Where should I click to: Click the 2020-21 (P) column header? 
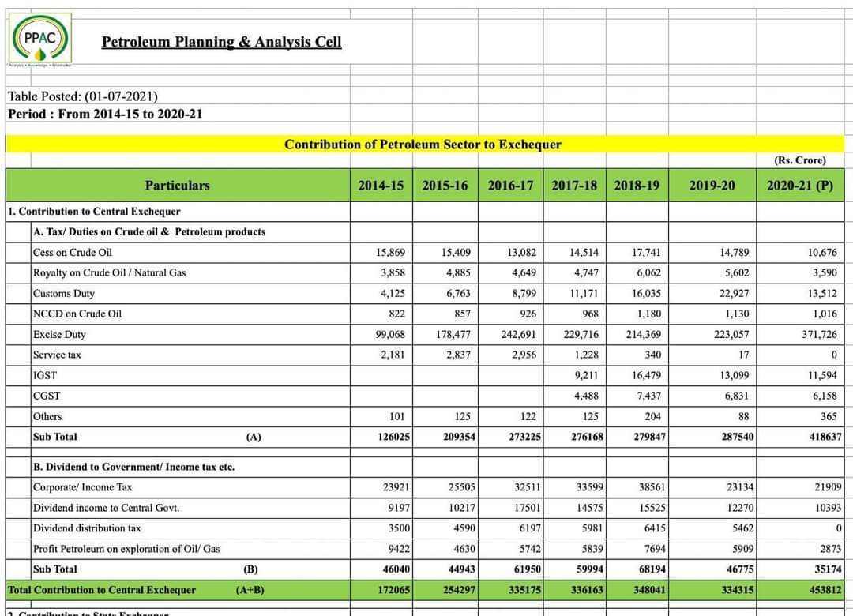click(800, 186)
